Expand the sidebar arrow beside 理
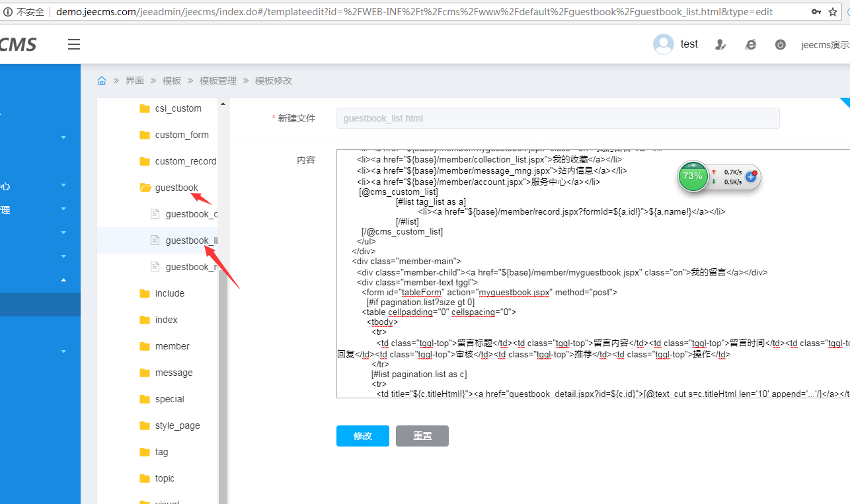Screen dimensions: 850x504 click(63, 209)
